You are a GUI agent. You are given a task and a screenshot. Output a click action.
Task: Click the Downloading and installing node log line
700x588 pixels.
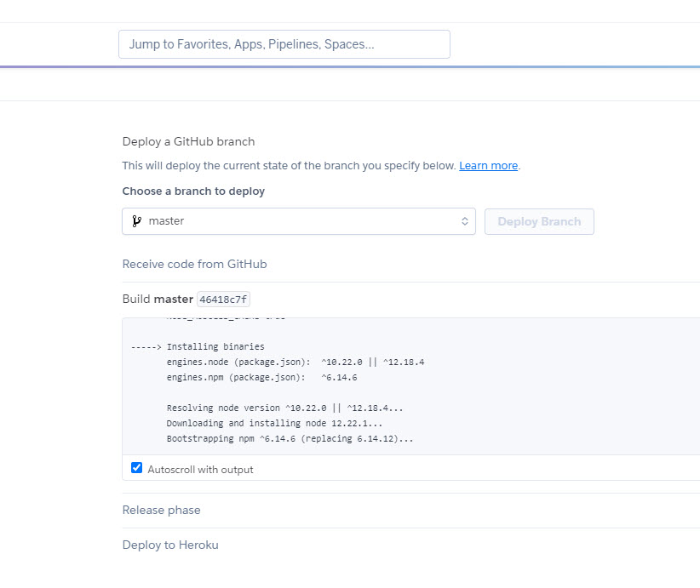(x=274, y=423)
